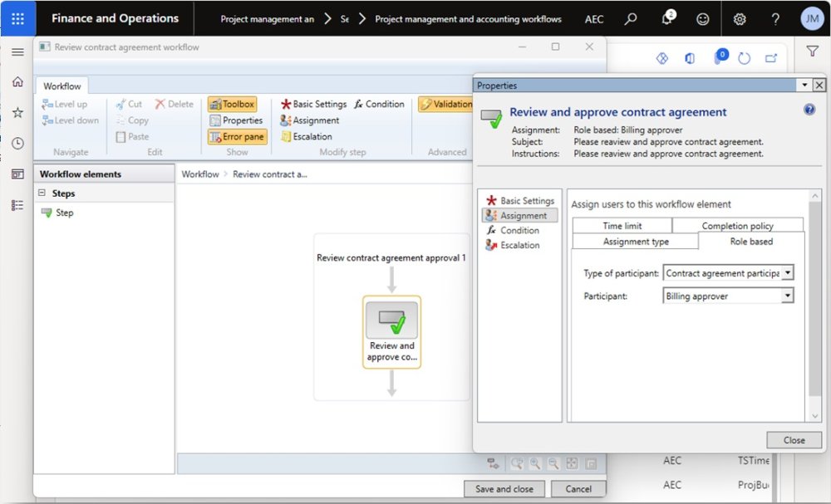Click Basic Settings in the ribbon
The height and width of the screenshot is (504, 831).
(x=313, y=105)
